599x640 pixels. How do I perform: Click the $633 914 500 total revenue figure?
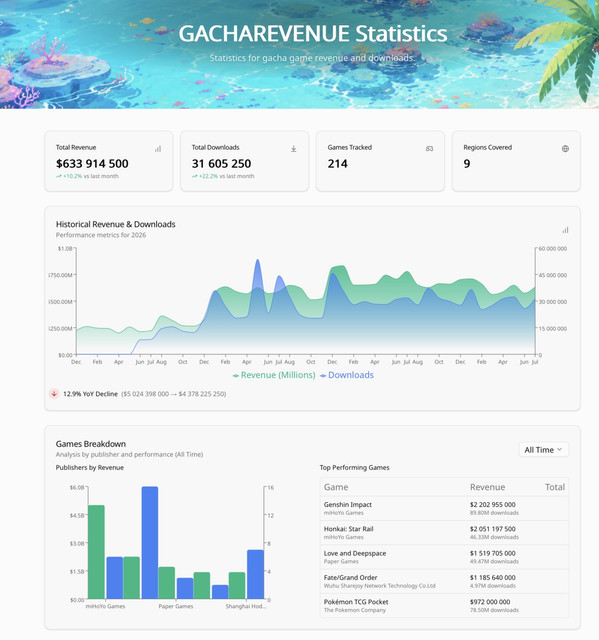(x=92, y=164)
